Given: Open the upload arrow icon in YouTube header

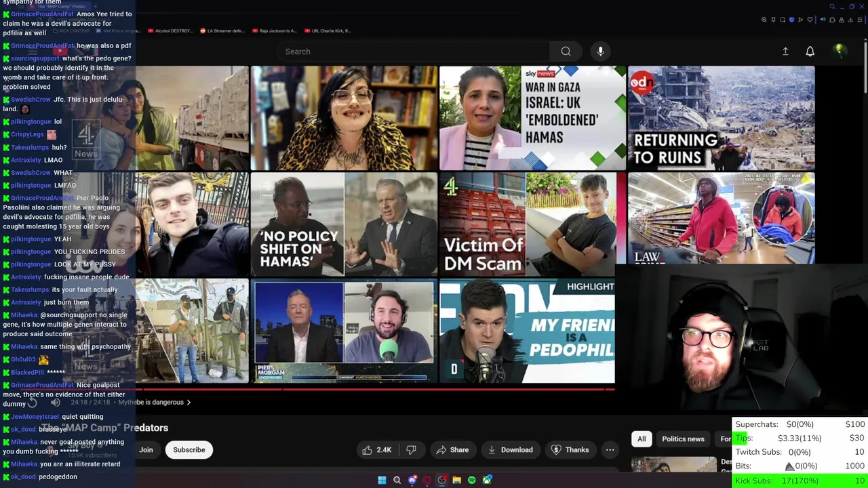Looking at the screenshot, I should [x=785, y=52].
